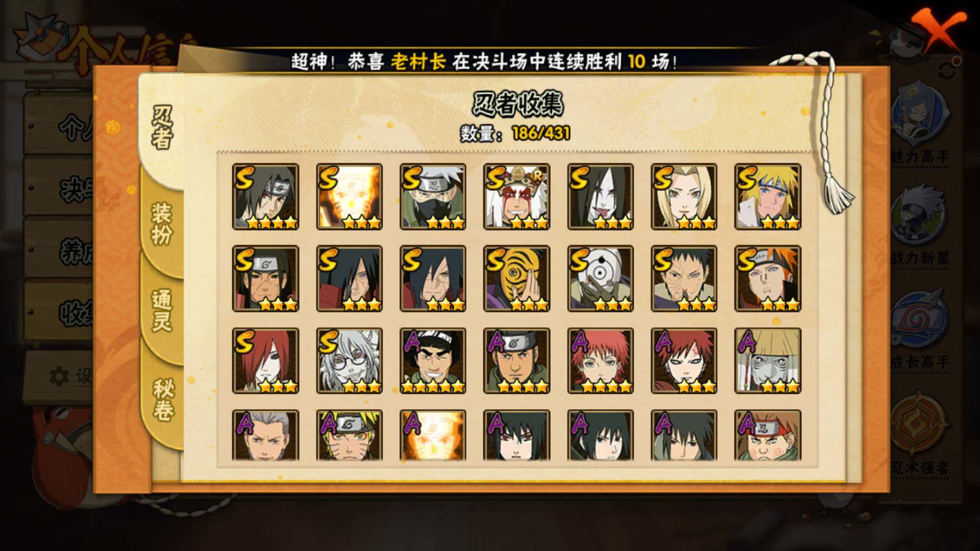The image size is (980, 551).
Task: Switch to the 秘卷 secret scroll tab
Action: coord(163,400)
